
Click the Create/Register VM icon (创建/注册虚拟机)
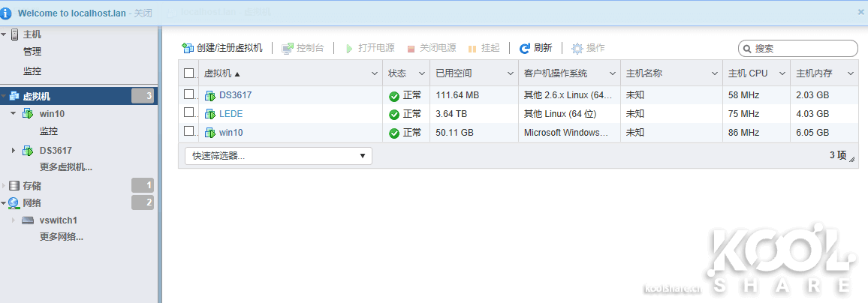click(188, 48)
